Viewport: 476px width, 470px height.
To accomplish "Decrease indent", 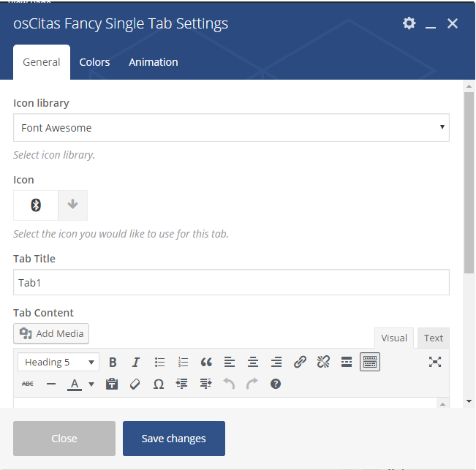I will pos(182,384).
